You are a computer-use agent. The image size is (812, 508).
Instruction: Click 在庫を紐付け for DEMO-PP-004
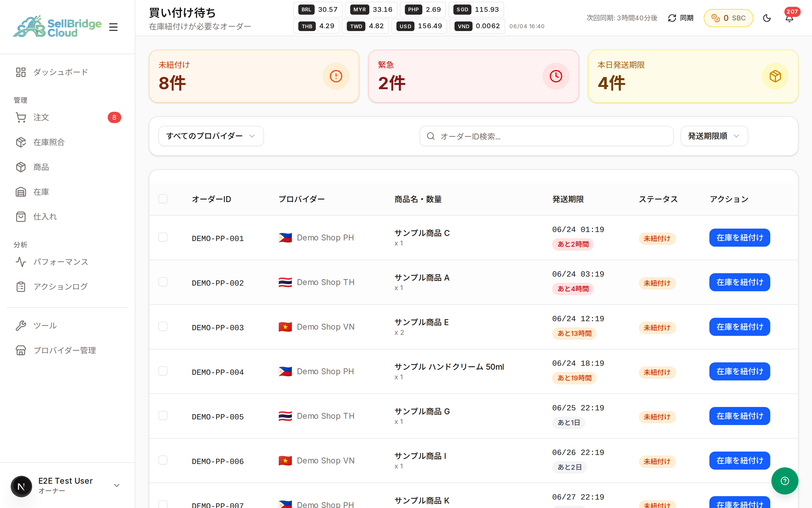pos(740,372)
